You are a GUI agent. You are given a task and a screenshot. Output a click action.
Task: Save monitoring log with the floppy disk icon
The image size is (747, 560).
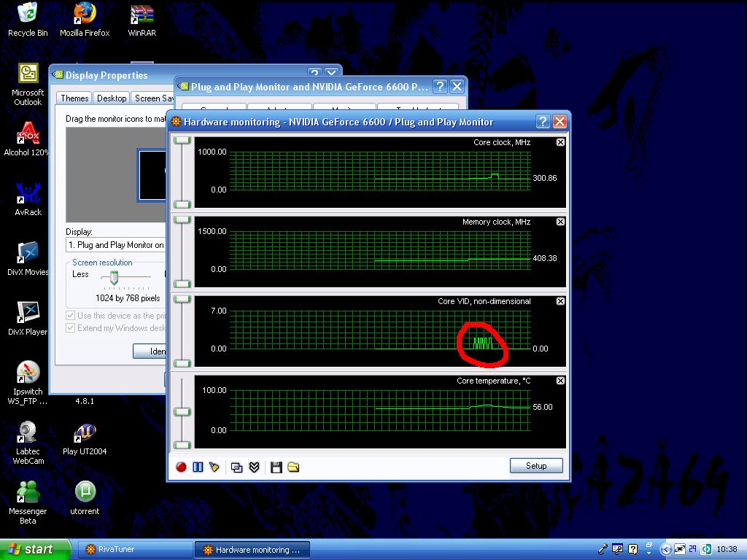(276, 467)
